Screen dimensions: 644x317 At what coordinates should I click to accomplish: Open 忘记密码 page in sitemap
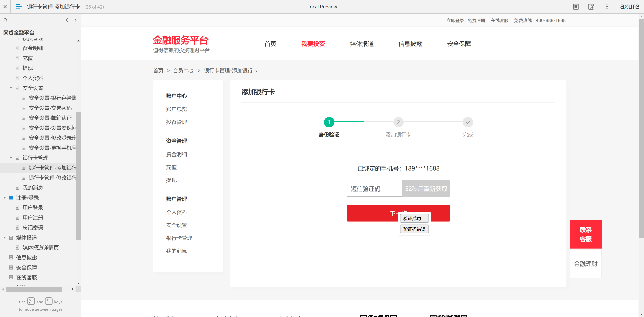tap(33, 228)
